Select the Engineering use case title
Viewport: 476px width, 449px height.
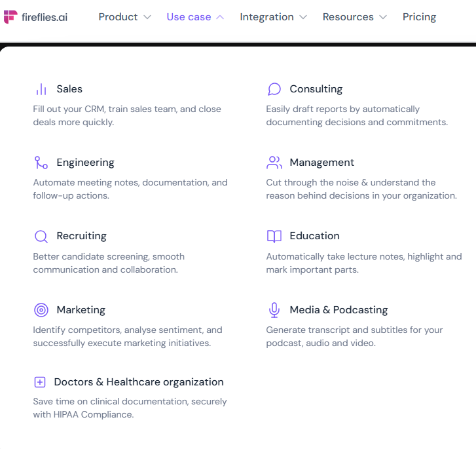pos(85,163)
